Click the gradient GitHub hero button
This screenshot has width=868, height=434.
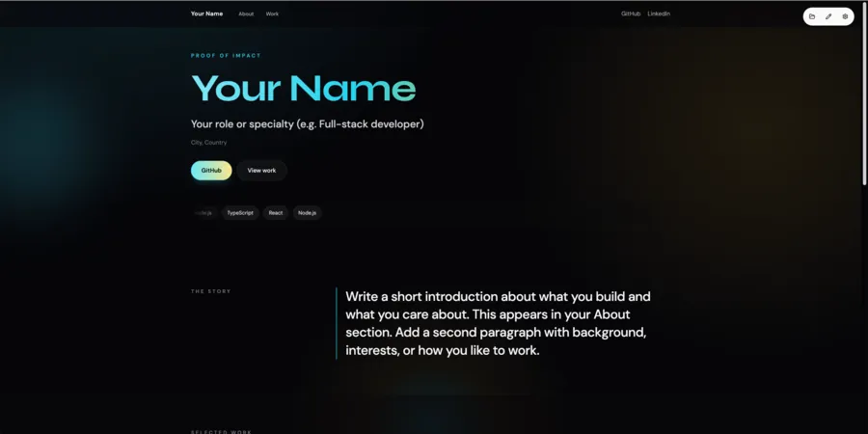[x=211, y=171]
